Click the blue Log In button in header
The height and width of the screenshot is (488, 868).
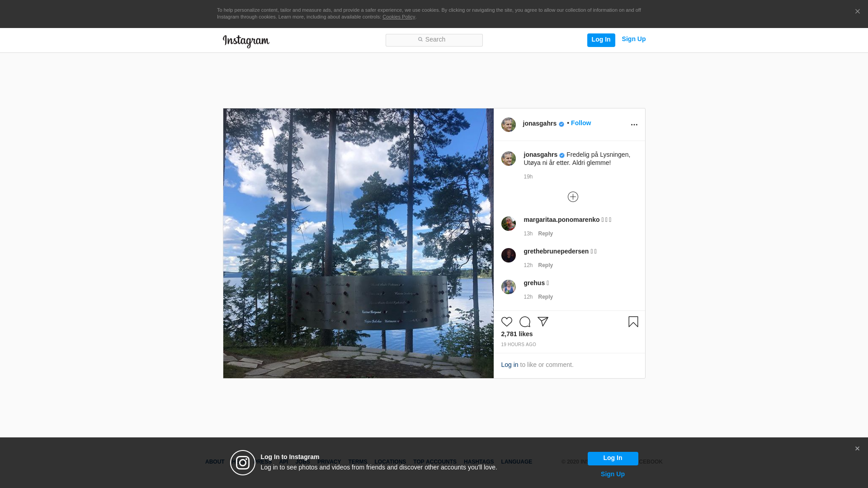click(601, 40)
